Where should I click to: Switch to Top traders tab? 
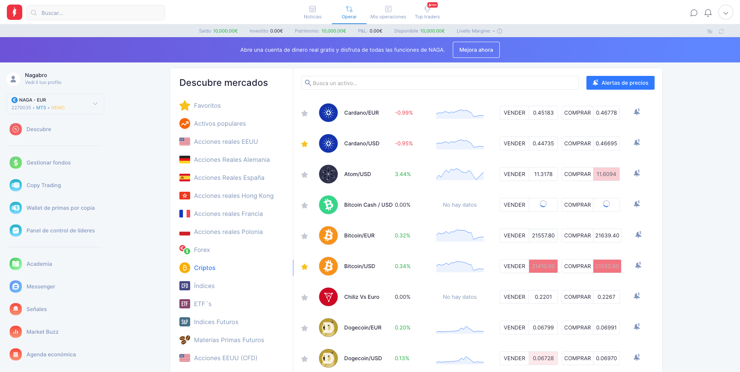427,12
